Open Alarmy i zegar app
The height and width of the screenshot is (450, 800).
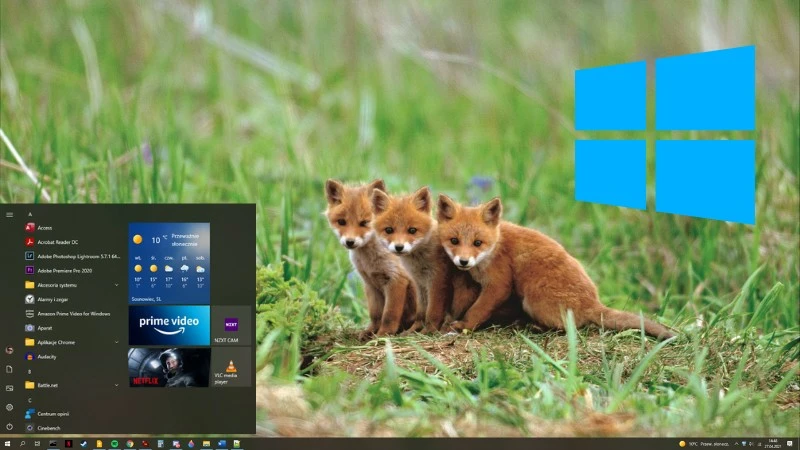coord(71,299)
